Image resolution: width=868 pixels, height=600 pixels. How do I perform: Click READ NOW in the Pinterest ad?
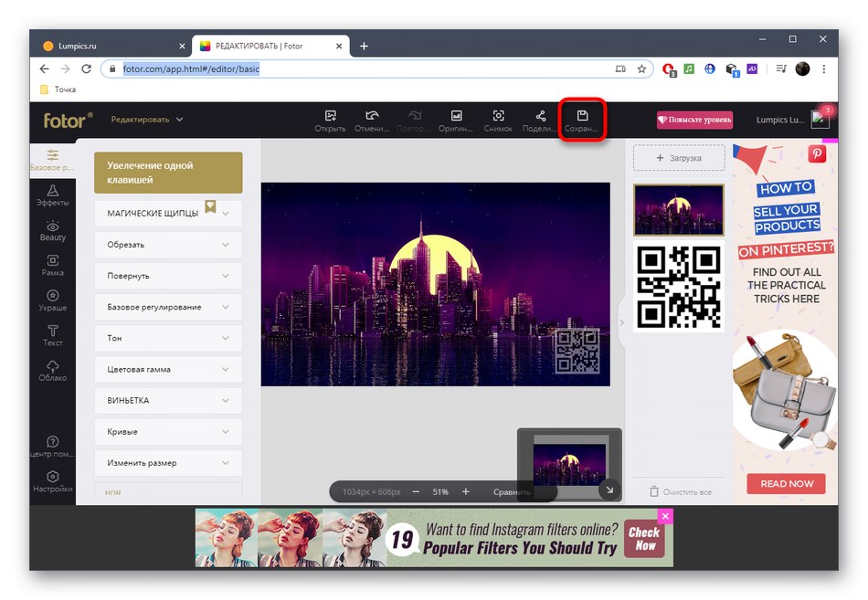coord(786,484)
